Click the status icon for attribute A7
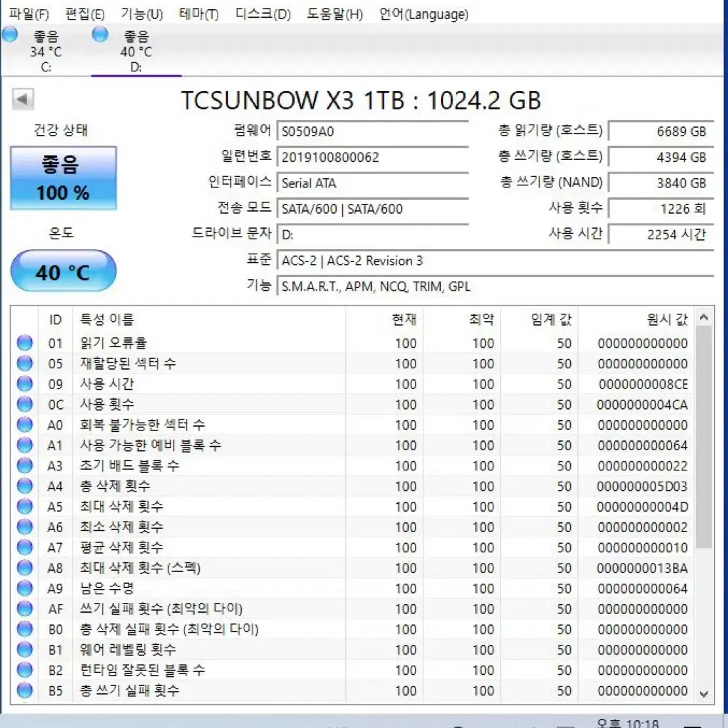Viewport: 728px width, 728px height. pos(25,547)
